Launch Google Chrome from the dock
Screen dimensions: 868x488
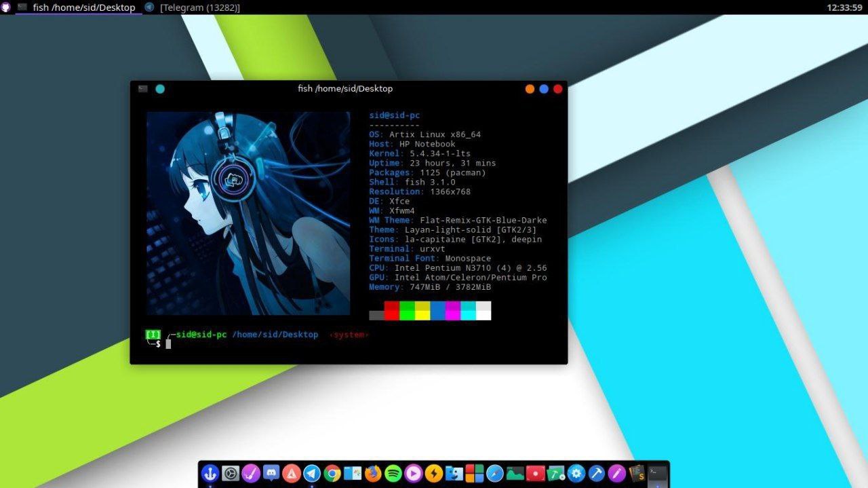tap(332, 473)
